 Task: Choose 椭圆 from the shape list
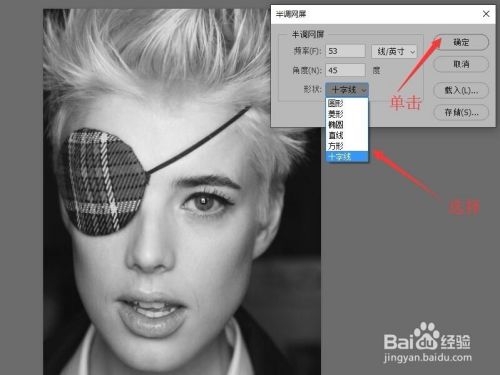(347, 125)
